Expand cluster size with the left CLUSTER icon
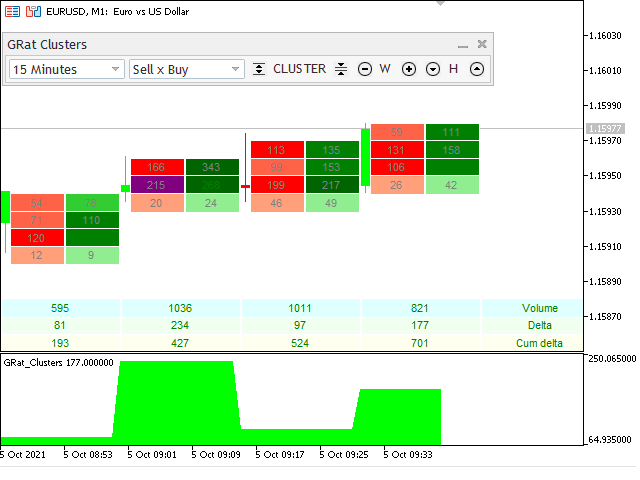The width and height of the screenshot is (640, 480). pyautogui.click(x=259, y=69)
